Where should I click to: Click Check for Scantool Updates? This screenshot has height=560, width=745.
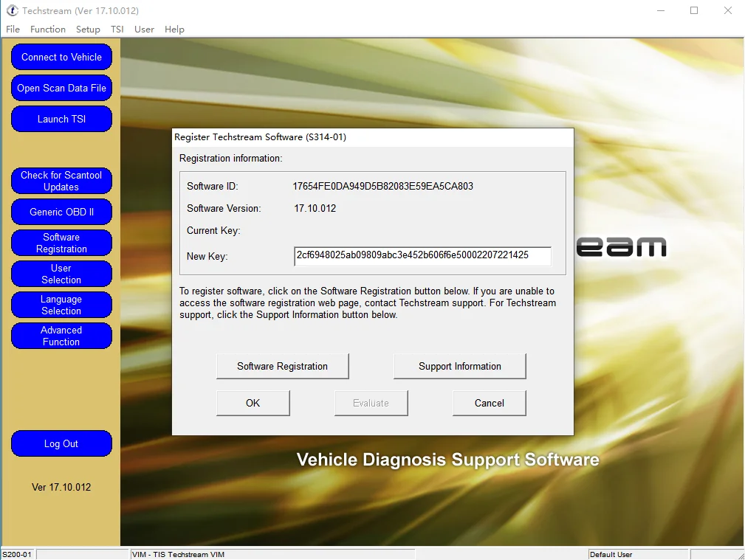[61, 182]
